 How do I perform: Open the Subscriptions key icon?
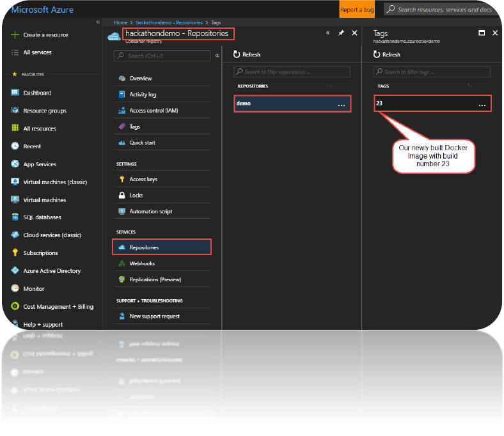(x=15, y=253)
